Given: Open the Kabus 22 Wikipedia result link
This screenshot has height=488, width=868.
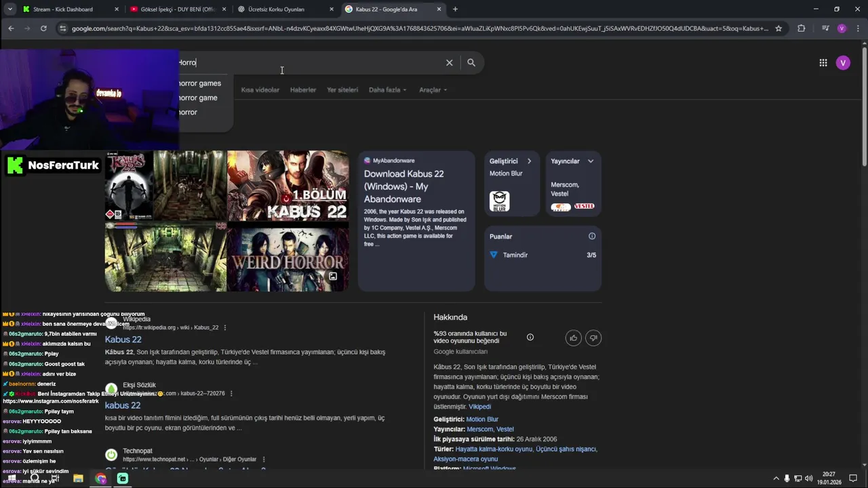Looking at the screenshot, I should (123, 340).
